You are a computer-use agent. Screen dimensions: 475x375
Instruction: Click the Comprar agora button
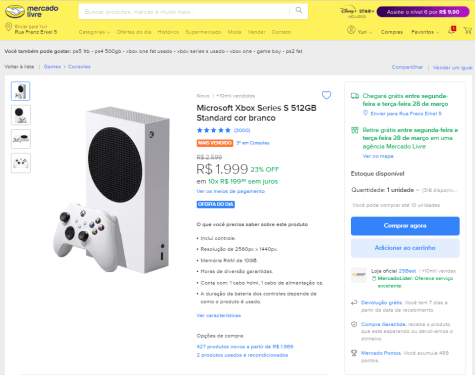(405, 226)
